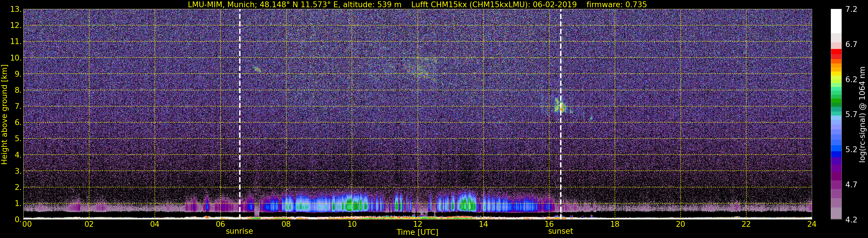The width and height of the screenshot is (868, 238).
Task: Select the 'sunrise' label below the axis
Action: point(239,231)
